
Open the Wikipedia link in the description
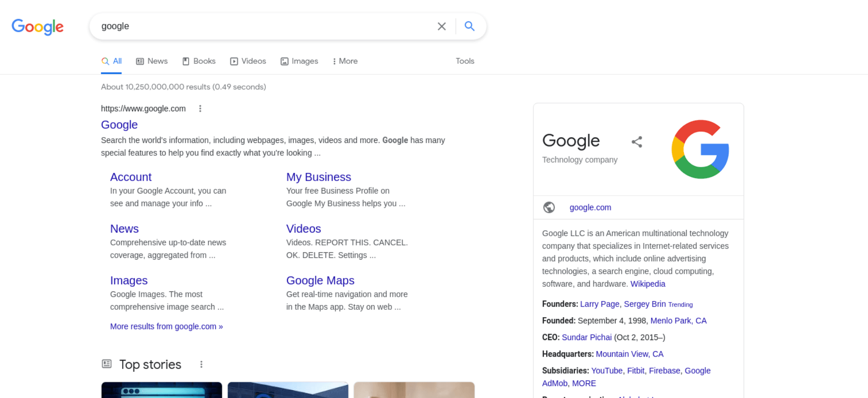click(x=647, y=284)
